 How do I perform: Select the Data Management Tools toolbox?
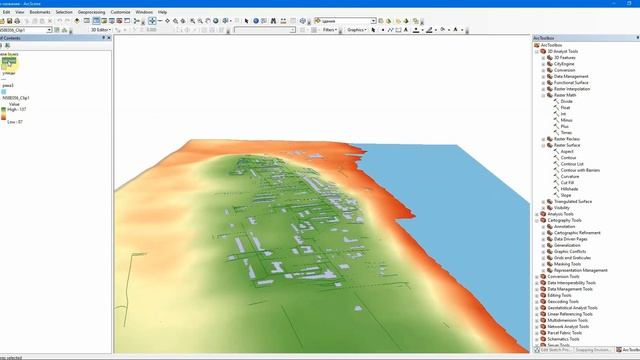[x=570, y=289]
